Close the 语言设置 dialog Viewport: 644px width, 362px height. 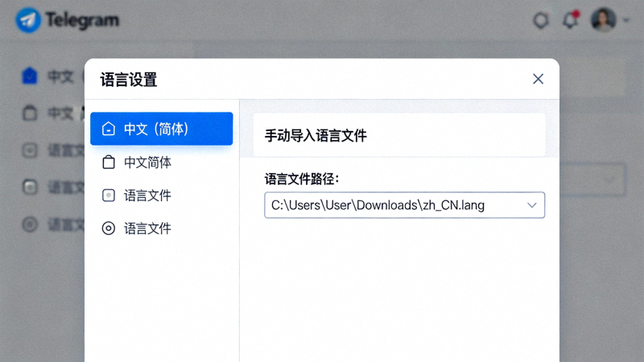(538, 79)
